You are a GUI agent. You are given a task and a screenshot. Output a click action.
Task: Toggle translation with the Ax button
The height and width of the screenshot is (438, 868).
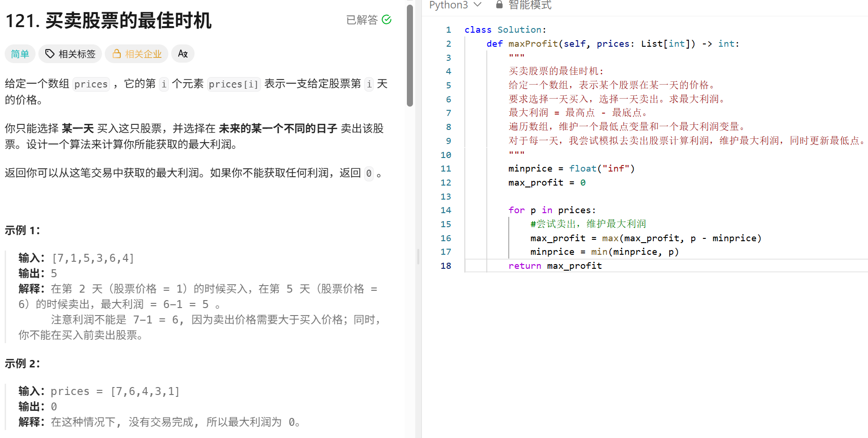(182, 54)
